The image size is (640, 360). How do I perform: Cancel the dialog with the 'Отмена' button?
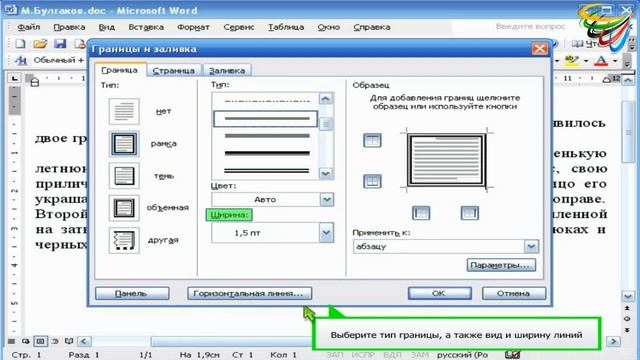coord(514,293)
